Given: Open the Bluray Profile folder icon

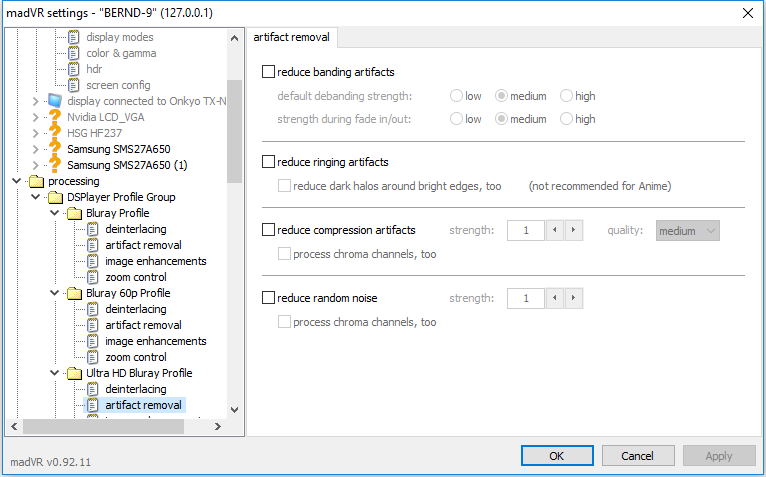Looking at the screenshot, I should click(74, 213).
